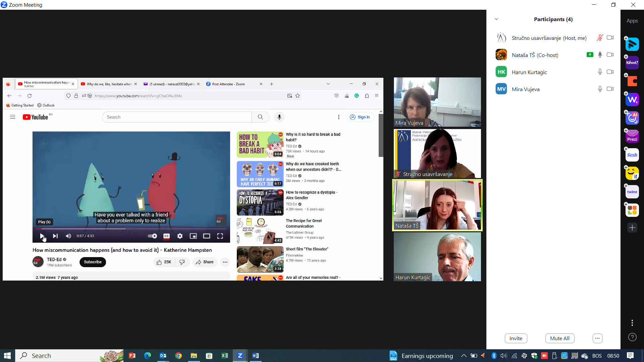Toggle microphone for Mira Vujeva in participants
Image resolution: width=644 pixels, height=362 pixels.
pos(600,89)
